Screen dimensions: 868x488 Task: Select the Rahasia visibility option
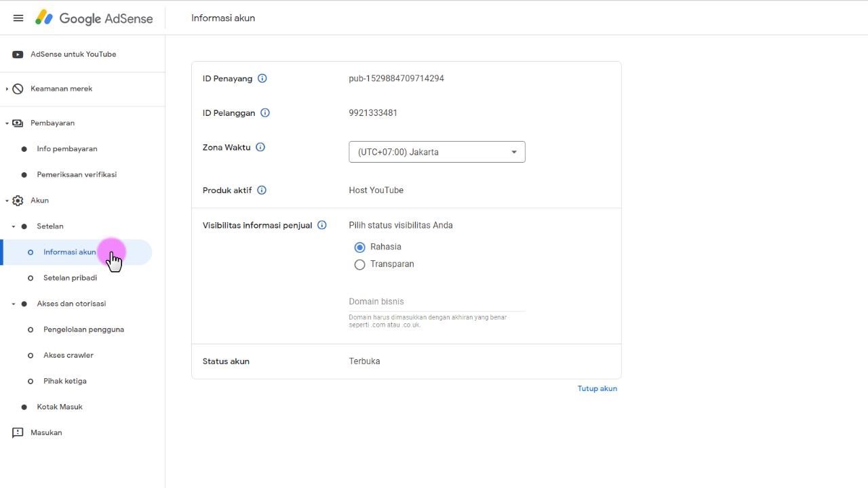click(x=359, y=247)
